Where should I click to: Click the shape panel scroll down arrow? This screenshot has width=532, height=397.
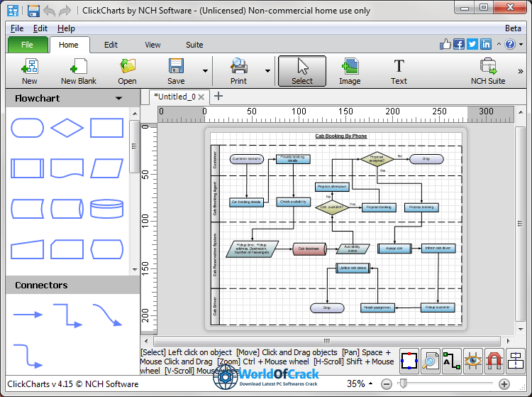pyautogui.click(x=135, y=270)
